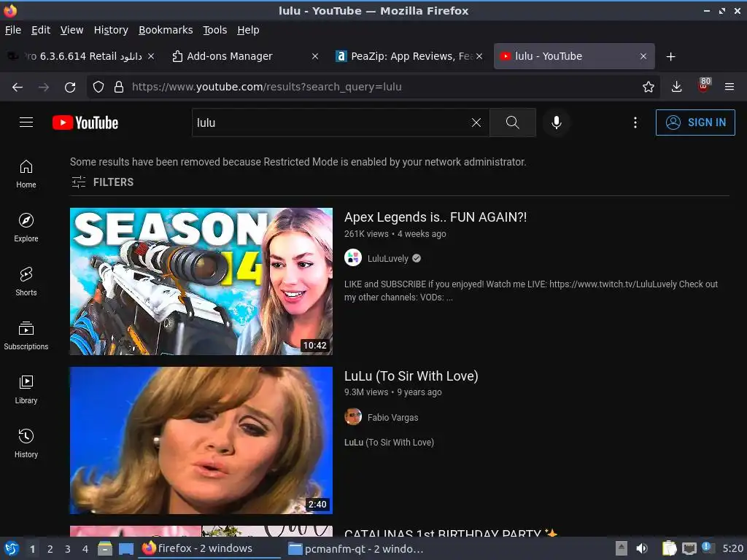The width and height of the screenshot is (747, 560).
Task: Open Tools menu
Action: click(215, 30)
